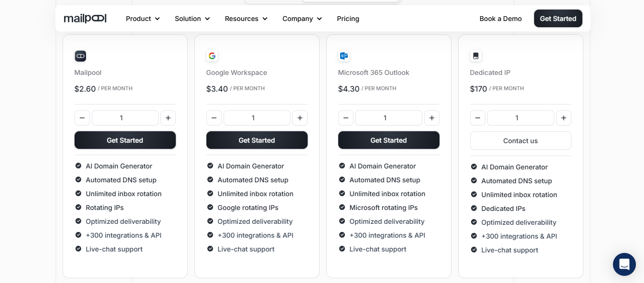Viewport: 644px width, 283px height.
Task: Click the Google Workspace logo icon
Action: point(212,56)
